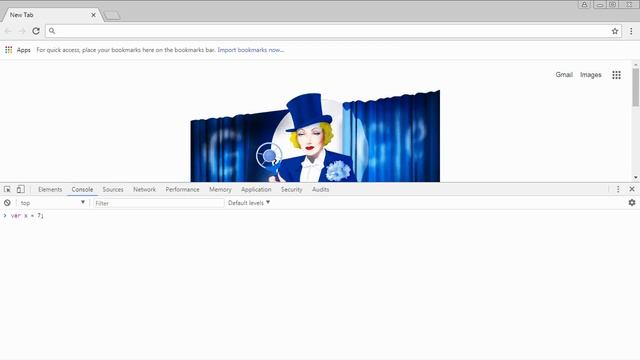640x360 pixels.
Task: Click the console line 'var x = 7;'
Action: tap(27, 216)
